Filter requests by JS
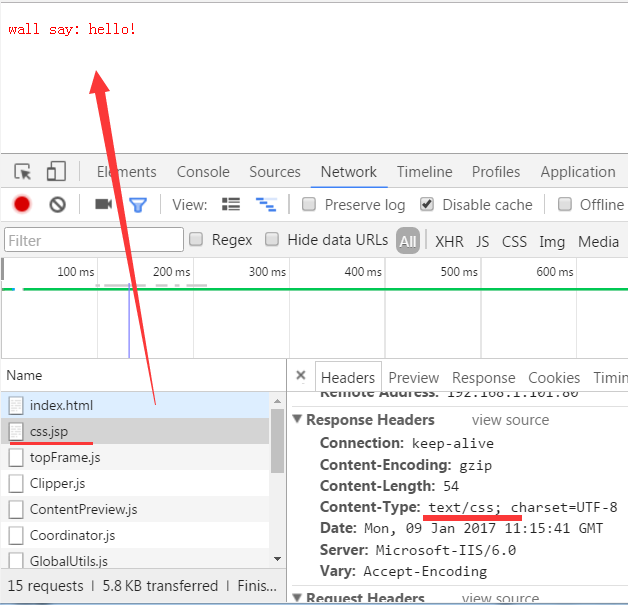The height and width of the screenshot is (605, 628). pyautogui.click(x=483, y=241)
